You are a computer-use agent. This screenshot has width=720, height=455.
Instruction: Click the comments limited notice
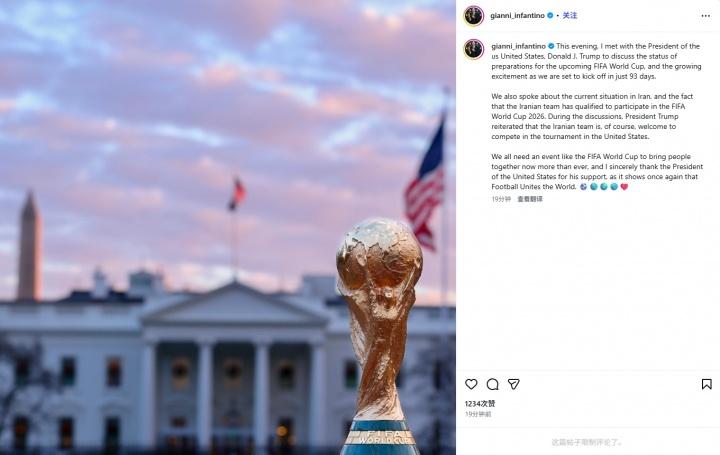pyautogui.click(x=587, y=442)
